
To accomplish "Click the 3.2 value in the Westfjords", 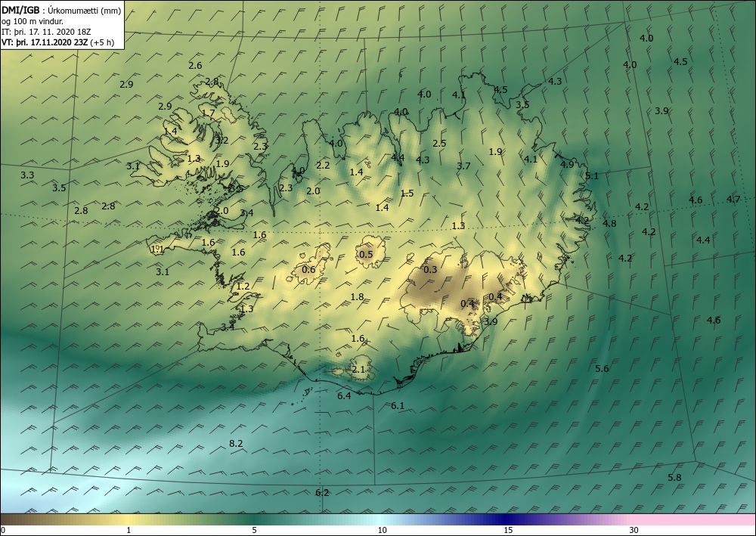I will pyautogui.click(x=222, y=141).
